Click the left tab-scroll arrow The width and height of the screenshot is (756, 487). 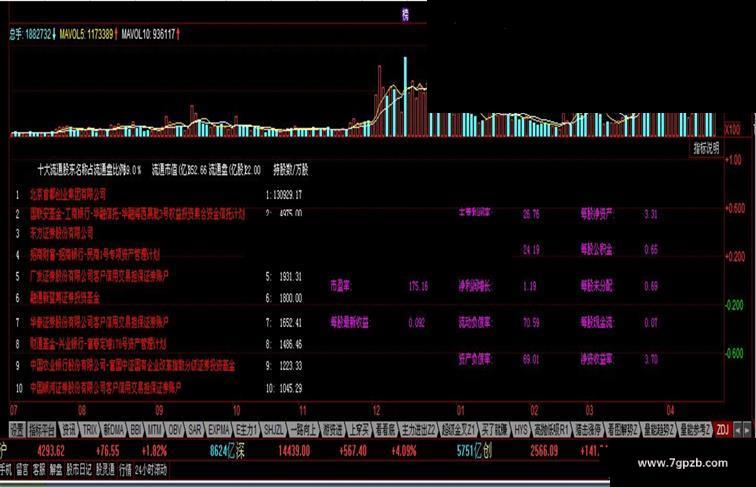click(738, 430)
